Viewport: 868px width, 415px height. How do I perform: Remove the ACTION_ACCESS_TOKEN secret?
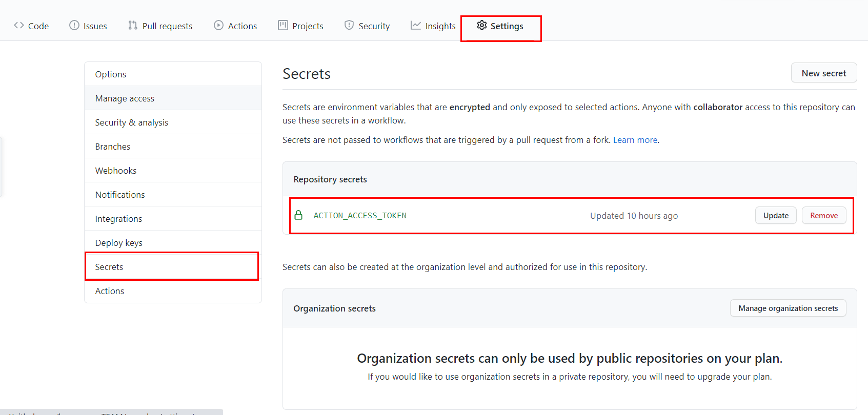823,216
